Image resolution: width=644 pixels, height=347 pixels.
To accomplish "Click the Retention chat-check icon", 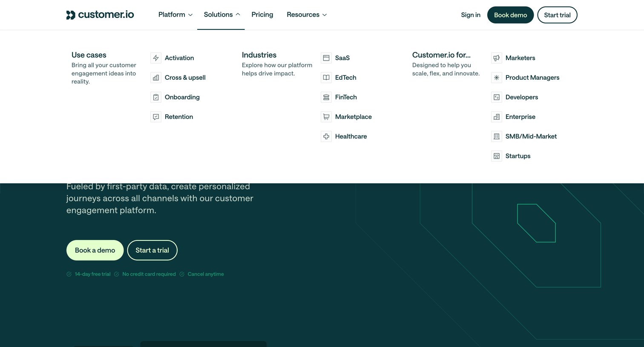I will point(156,117).
